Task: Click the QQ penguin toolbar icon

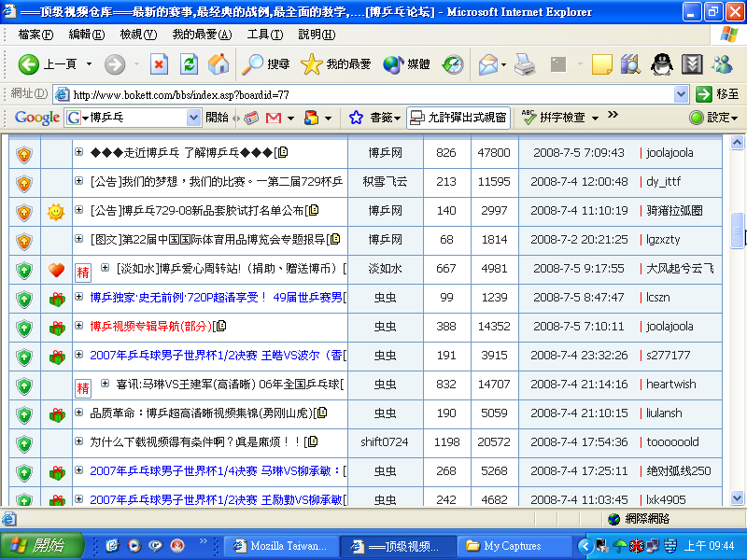Action: pos(661,64)
